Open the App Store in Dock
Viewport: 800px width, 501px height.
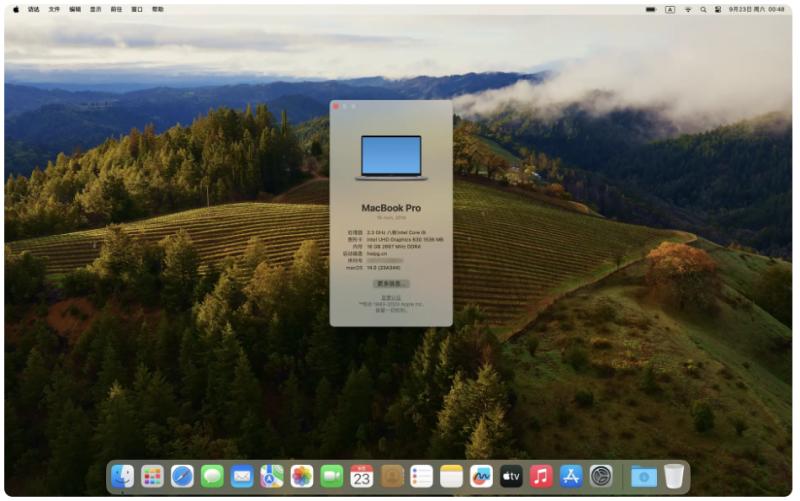(x=571, y=477)
